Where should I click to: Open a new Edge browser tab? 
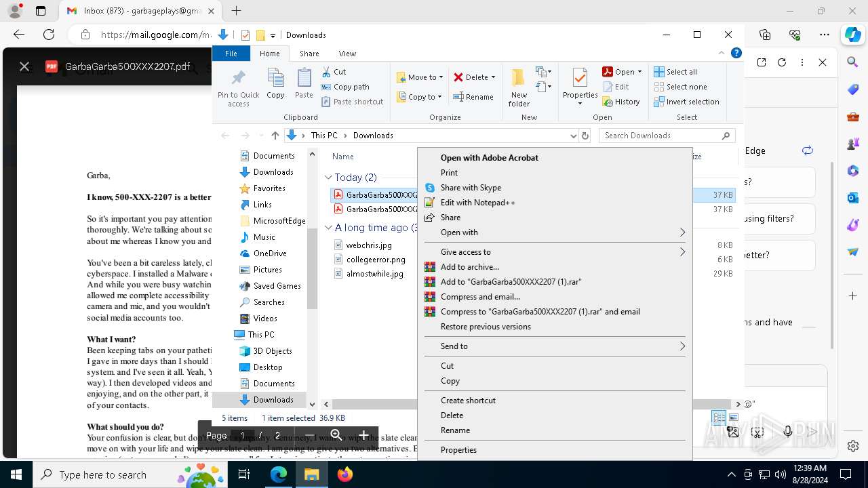[x=236, y=11]
